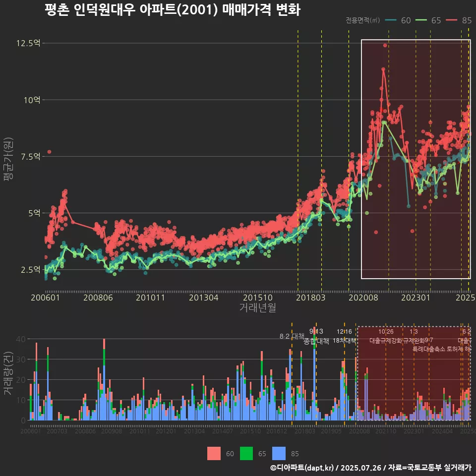The image size is (476, 476).
Task: Click the '12·16 18차대책' policy annotation
Action: coord(344,336)
